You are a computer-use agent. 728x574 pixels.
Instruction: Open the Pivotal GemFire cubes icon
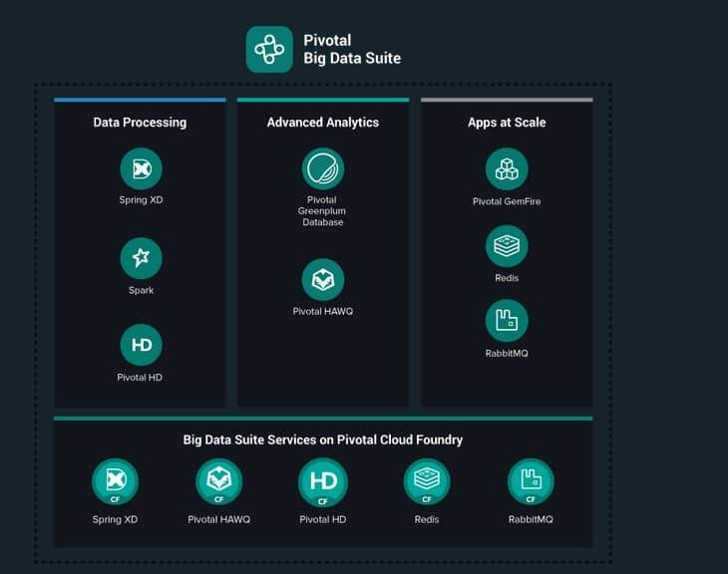tap(507, 168)
